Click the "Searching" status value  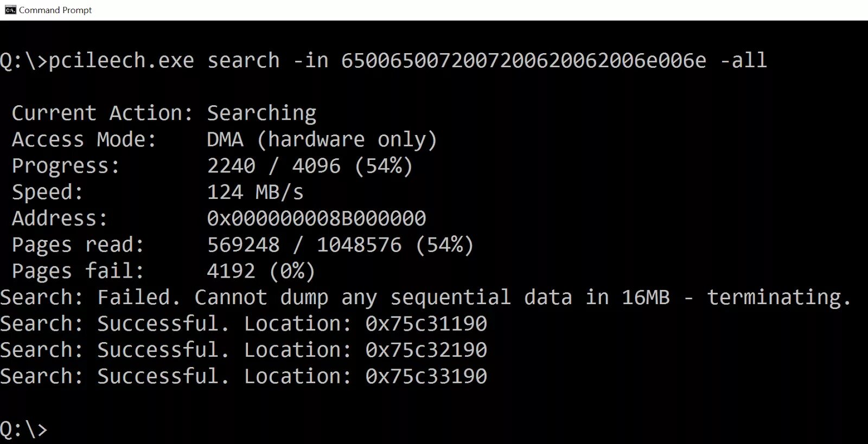pyautogui.click(x=261, y=113)
